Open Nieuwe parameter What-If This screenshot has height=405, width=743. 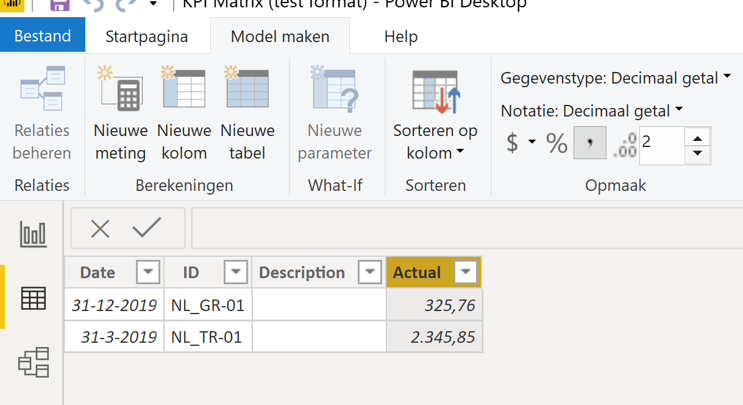(x=335, y=114)
